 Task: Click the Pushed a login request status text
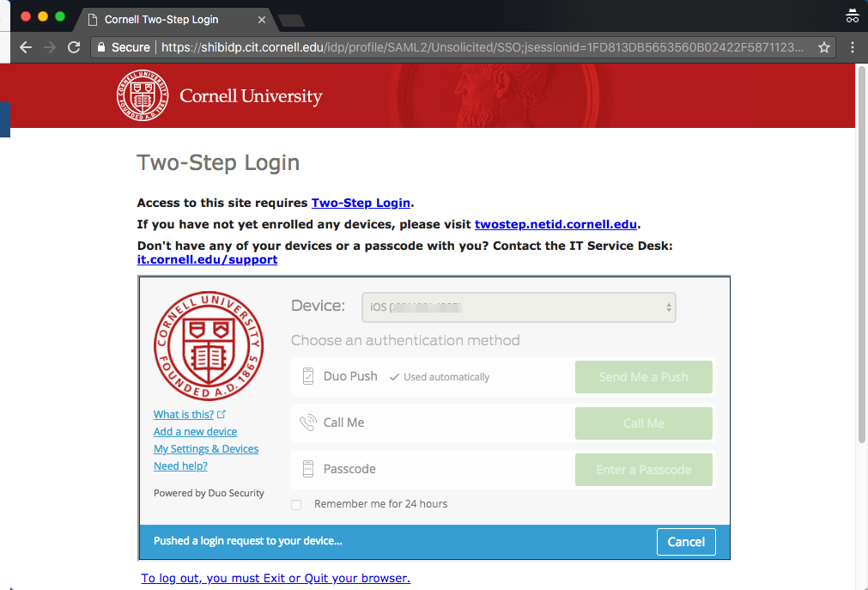point(247,541)
